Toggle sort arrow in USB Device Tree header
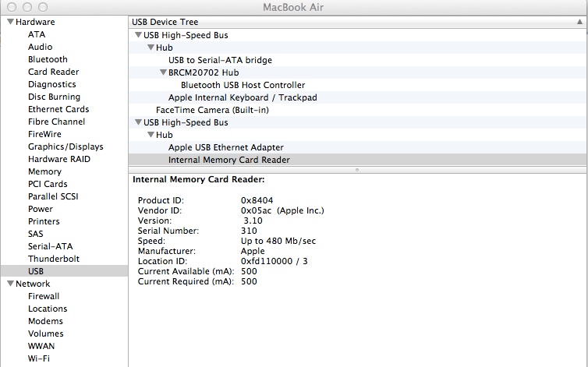The image size is (588, 367). pyautogui.click(x=579, y=22)
